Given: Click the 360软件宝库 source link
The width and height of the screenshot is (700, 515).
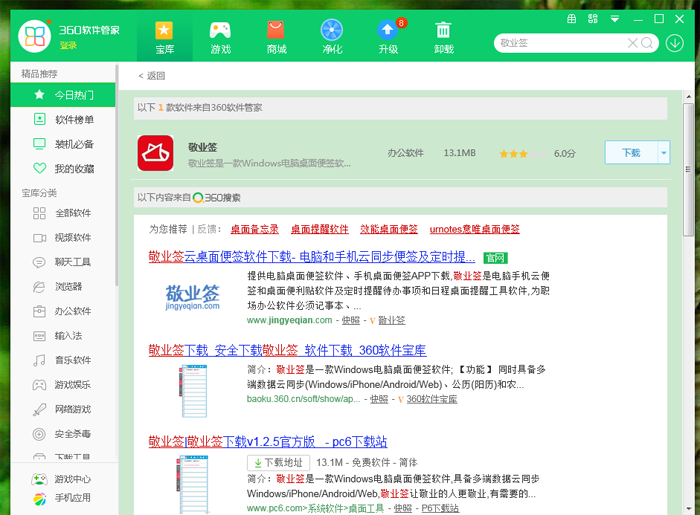Looking at the screenshot, I should click(x=432, y=399).
